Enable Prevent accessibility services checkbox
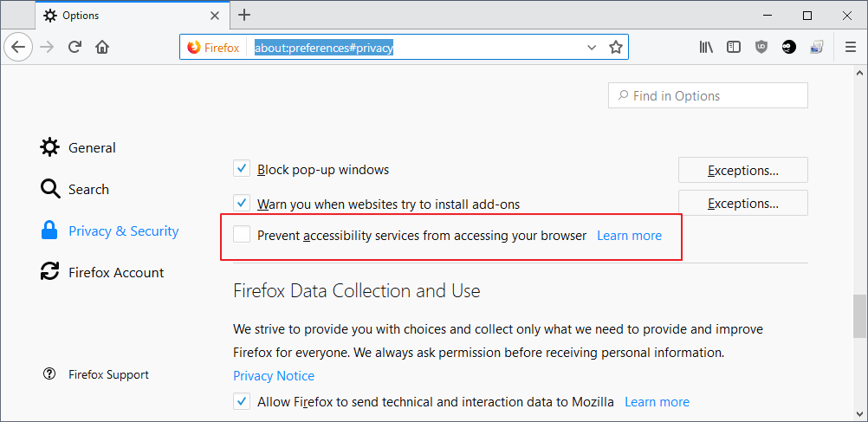 (242, 234)
